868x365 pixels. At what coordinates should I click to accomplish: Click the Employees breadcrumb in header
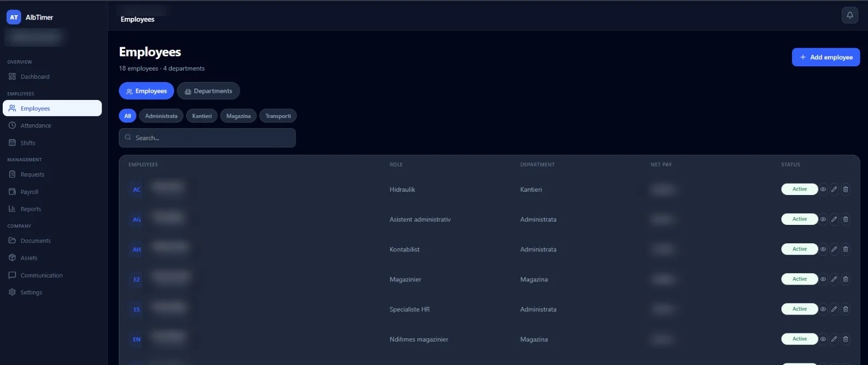(137, 19)
